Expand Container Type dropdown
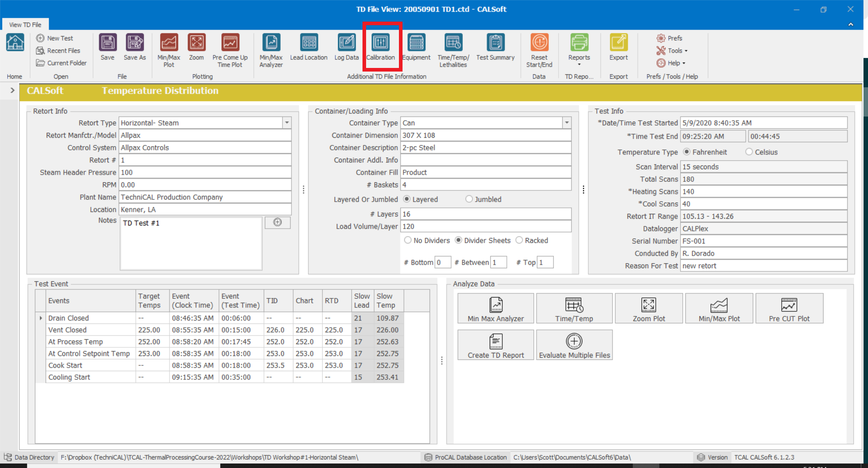Image resolution: width=868 pixels, height=468 pixels. click(567, 123)
